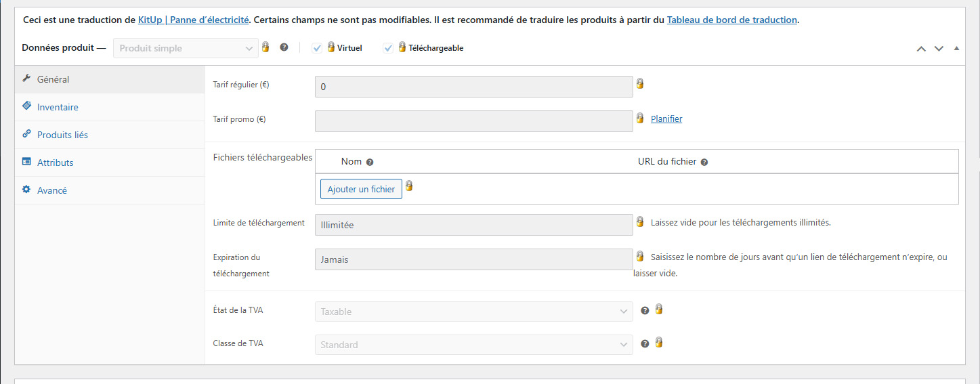
Task: Open the Produit simple type dropdown
Action: (186, 48)
